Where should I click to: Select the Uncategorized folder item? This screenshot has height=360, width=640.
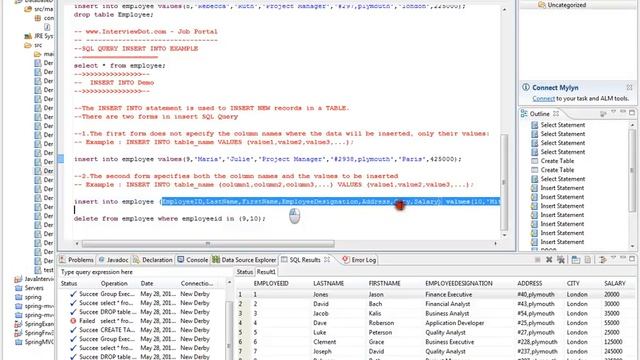click(566, 5)
